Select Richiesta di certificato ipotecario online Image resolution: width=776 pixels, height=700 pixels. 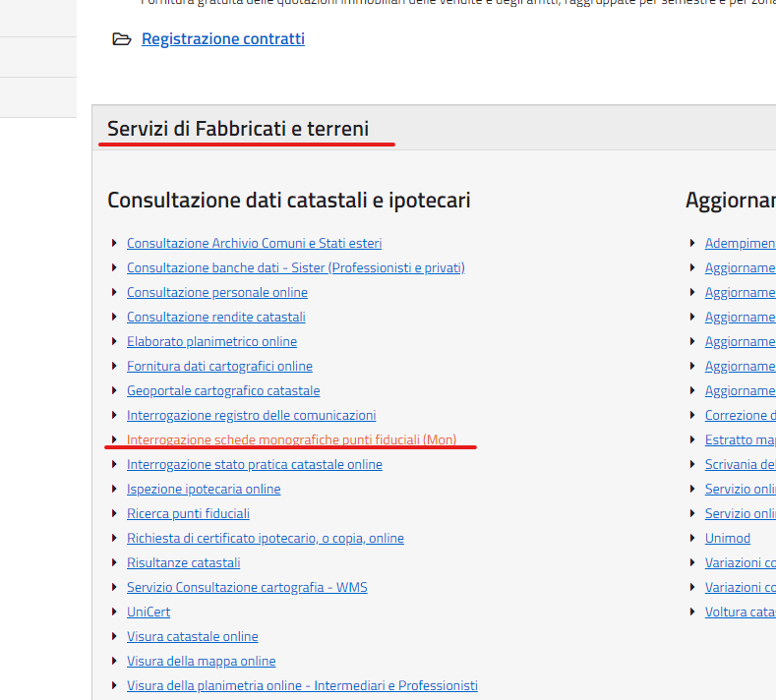click(265, 538)
